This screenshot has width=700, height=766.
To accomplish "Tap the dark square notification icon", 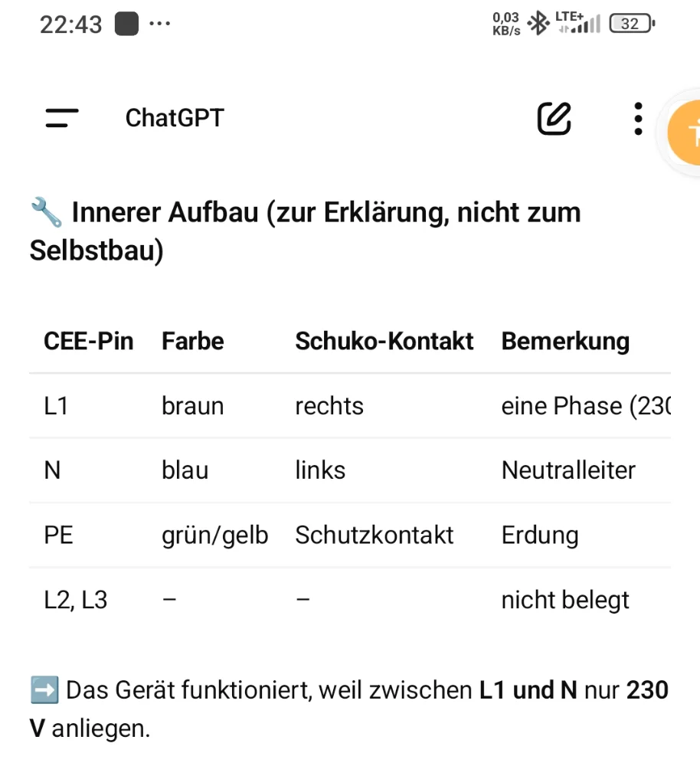I will pos(126,24).
